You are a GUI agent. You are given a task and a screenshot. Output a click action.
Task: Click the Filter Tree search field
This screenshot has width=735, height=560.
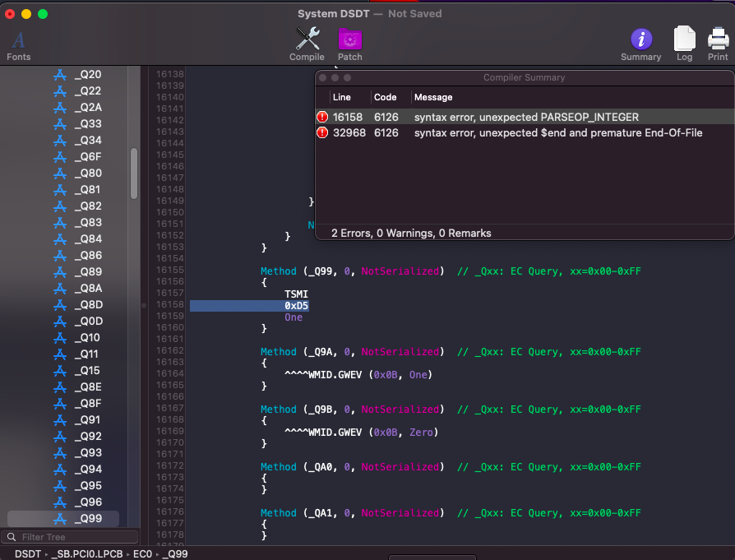point(74,537)
